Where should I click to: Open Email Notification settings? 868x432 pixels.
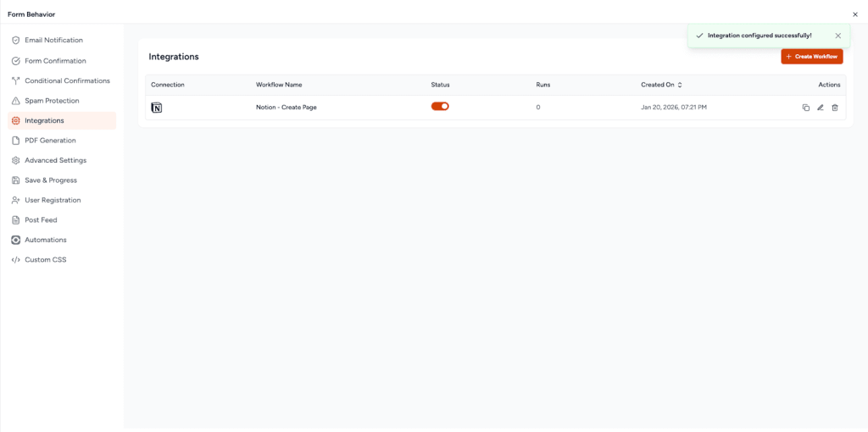click(x=53, y=41)
